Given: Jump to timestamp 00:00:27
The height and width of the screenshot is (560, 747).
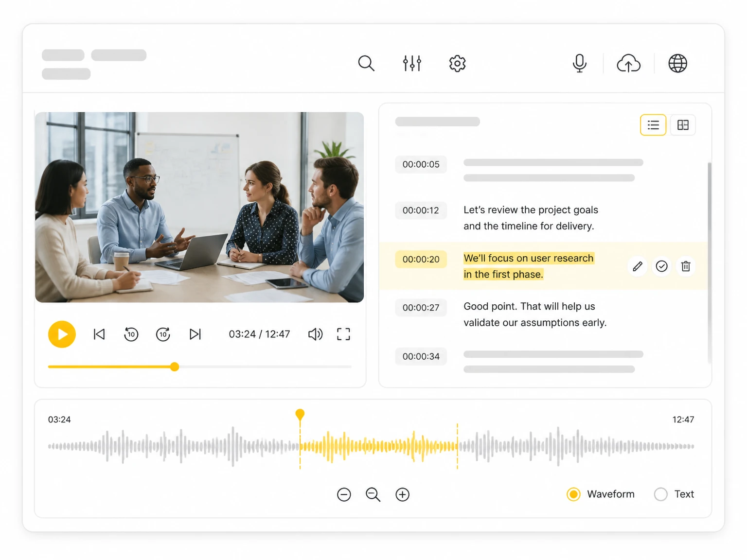Looking at the screenshot, I should point(421,308).
